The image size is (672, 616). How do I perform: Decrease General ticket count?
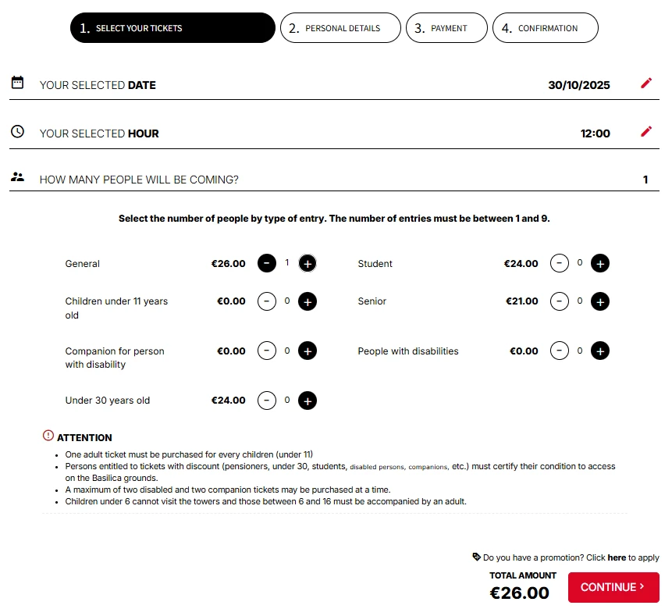267,264
